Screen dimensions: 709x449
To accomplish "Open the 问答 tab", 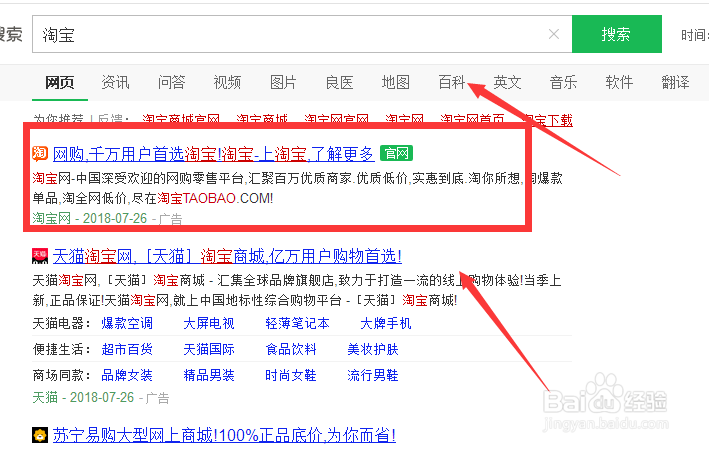I will pos(171,82).
